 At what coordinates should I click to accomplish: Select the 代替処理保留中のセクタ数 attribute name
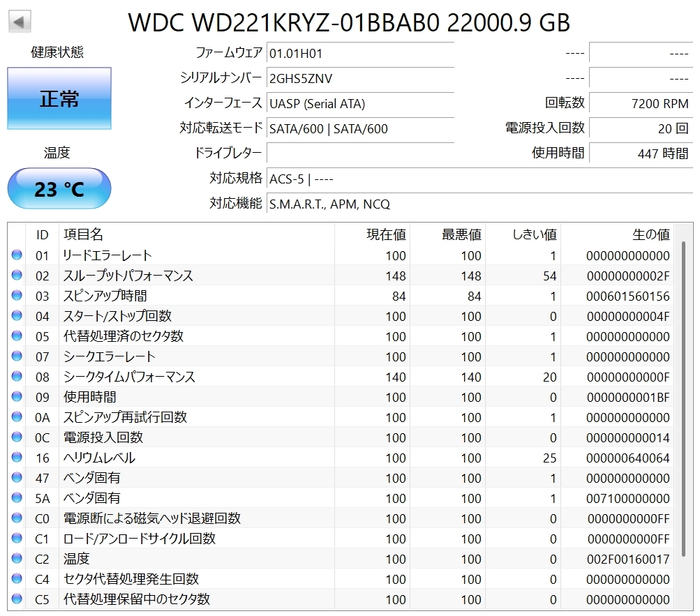click(137, 599)
